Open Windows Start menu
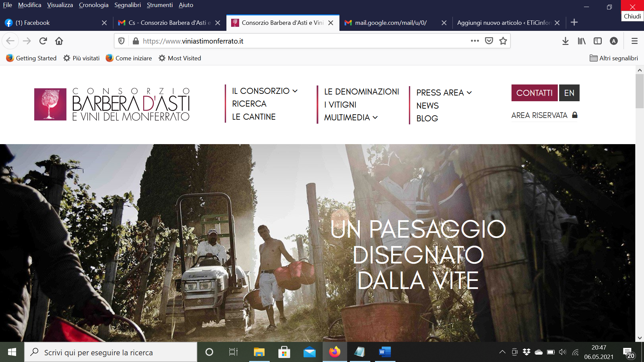Viewport: 644px width, 362px height. [12, 352]
